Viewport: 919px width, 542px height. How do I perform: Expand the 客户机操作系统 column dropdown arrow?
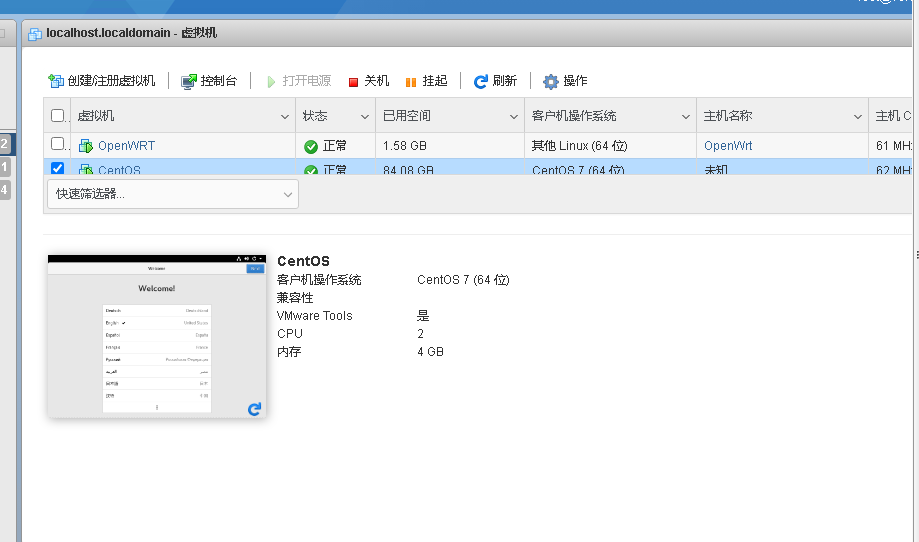click(686, 117)
